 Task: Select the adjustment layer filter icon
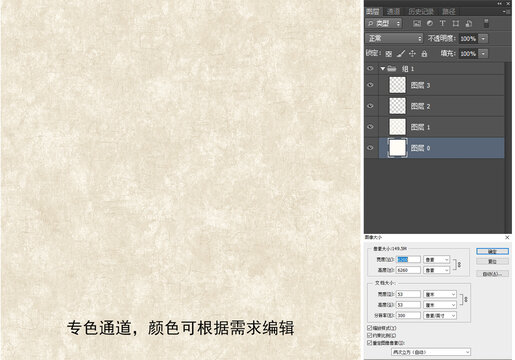pos(430,23)
